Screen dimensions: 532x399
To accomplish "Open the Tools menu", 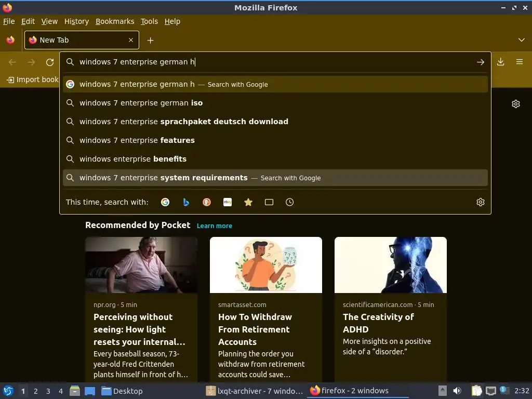I will click(x=149, y=21).
